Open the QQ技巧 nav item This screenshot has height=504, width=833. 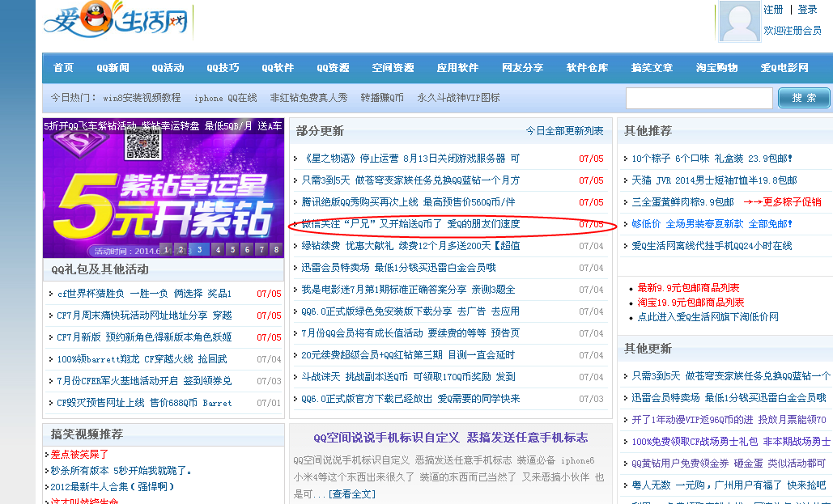223,67
